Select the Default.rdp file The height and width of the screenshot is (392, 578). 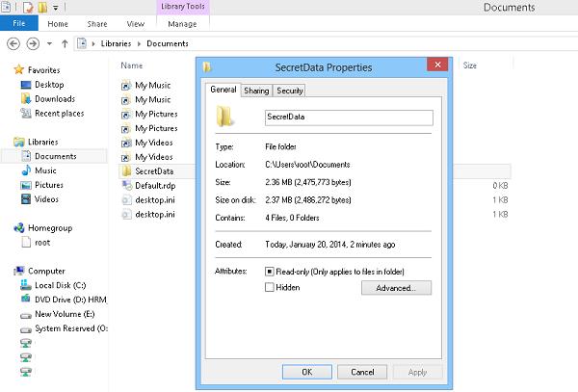[x=152, y=185]
